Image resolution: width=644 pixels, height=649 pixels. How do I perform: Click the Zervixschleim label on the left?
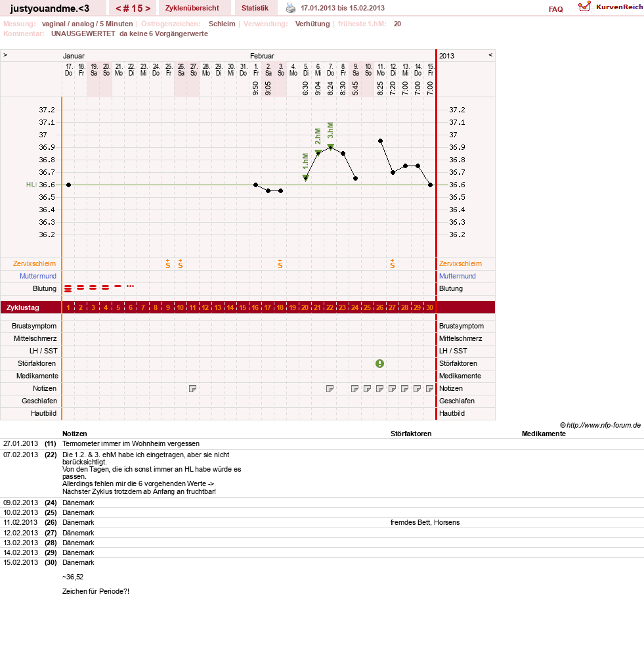34,263
